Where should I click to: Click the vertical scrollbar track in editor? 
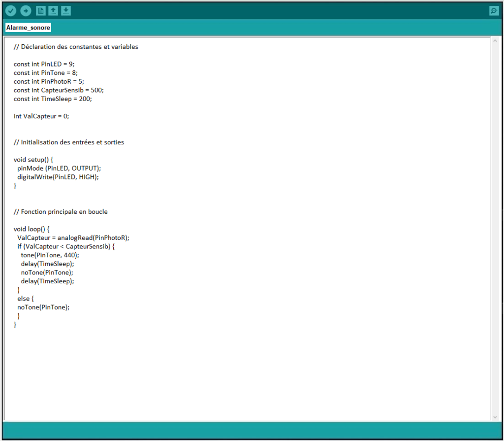tap(495, 227)
